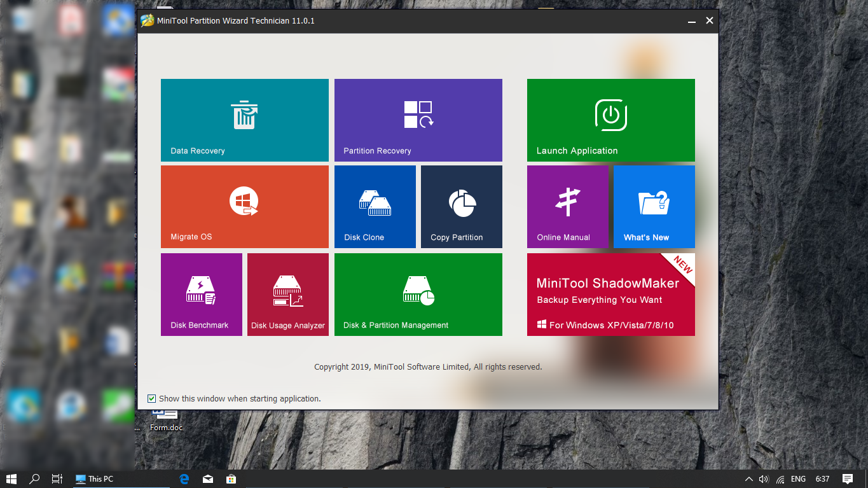Open the Online Manual tile
Viewport: 868px width, 488px height.
pos(568,207)
